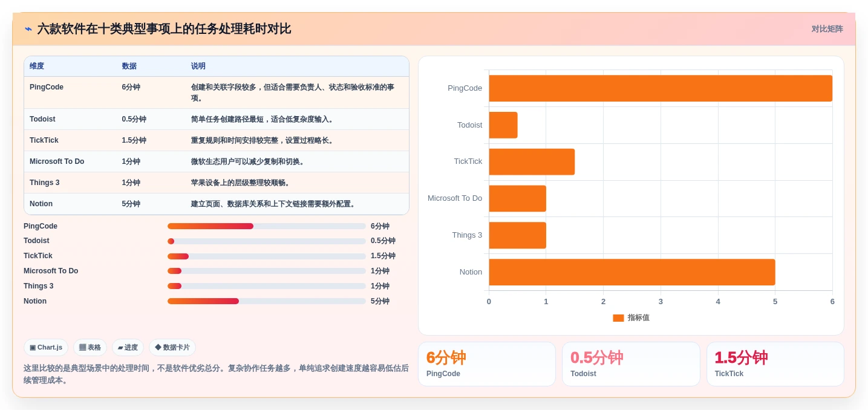Click the lightning icon beside the title
The height and width of the screenshot is (410, 868).
tap(28, 28)
